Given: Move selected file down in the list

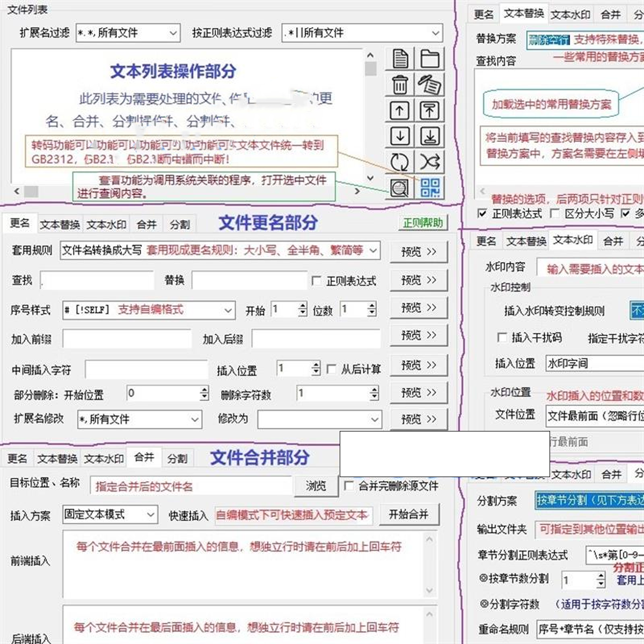Looking at the screenshot, I should [400, 137].
